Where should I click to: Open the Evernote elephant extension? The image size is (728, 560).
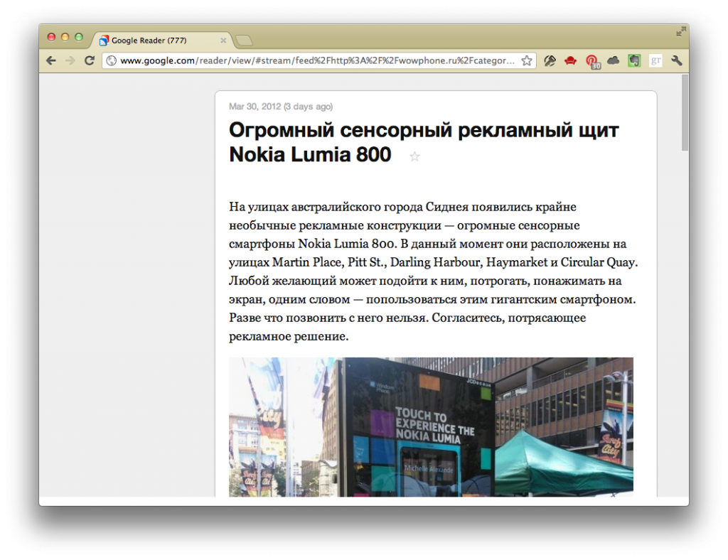coord(634,61)
